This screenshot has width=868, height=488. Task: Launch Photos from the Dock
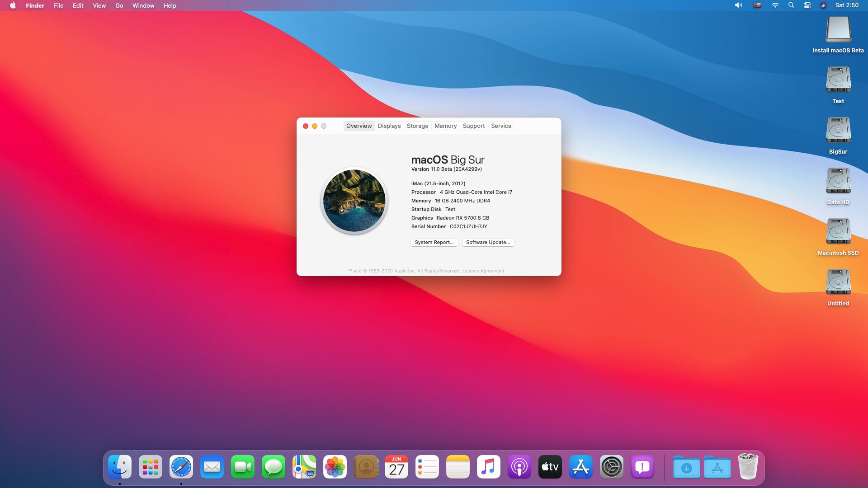coord(335,467)
